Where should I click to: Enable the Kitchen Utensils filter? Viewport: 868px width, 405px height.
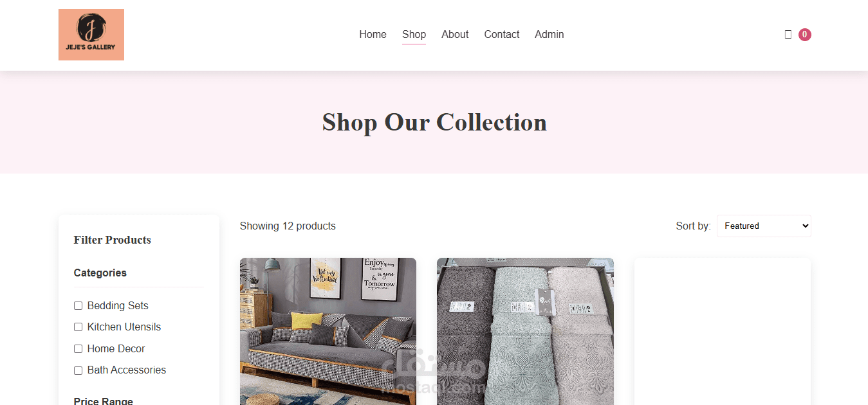point(78,327)
